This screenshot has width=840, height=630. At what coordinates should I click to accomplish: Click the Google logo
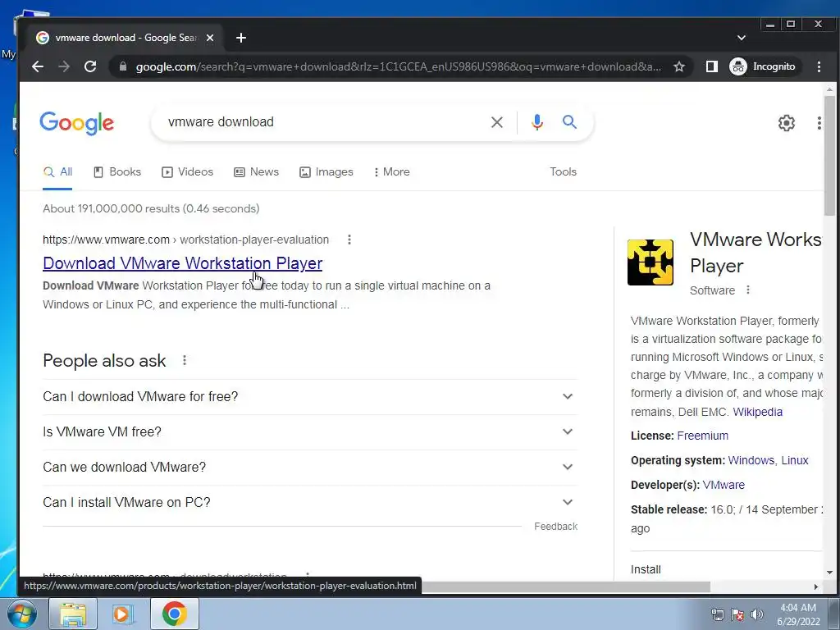click(76, 123)
